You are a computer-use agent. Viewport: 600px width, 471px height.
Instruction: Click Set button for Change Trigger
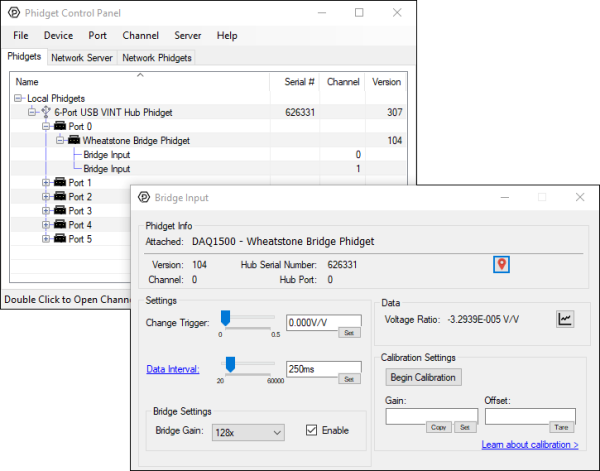pos(349,333)
